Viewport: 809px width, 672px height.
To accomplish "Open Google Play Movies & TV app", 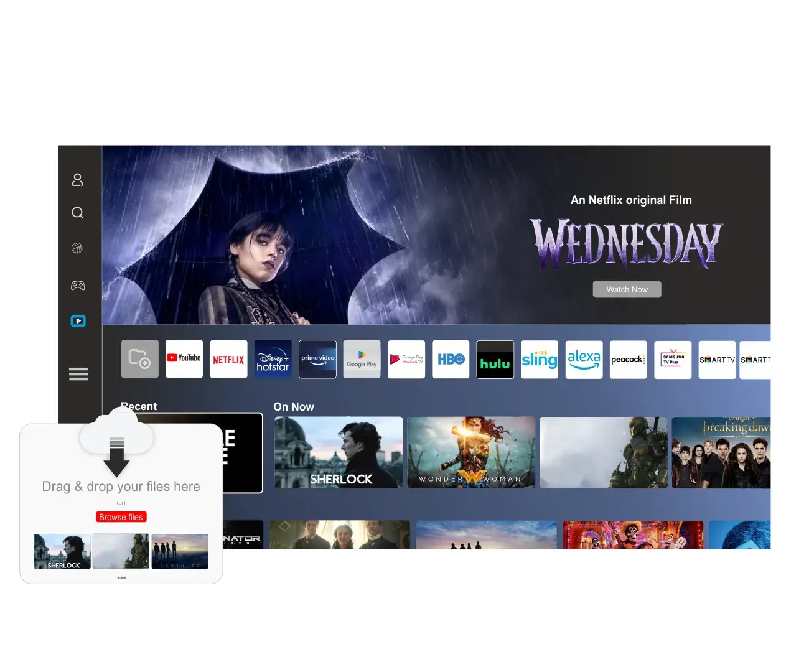I will 406,359.
